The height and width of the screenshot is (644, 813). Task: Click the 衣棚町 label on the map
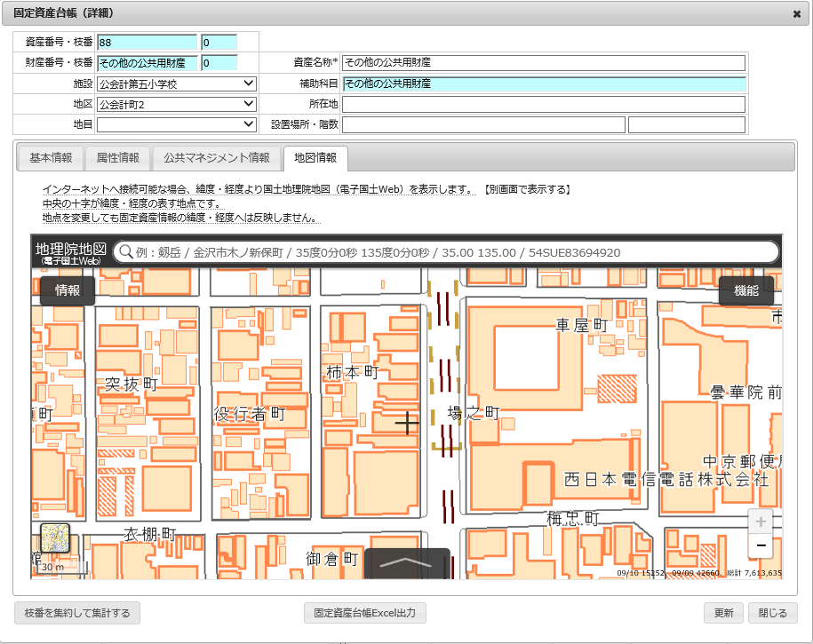click(150, 534)
